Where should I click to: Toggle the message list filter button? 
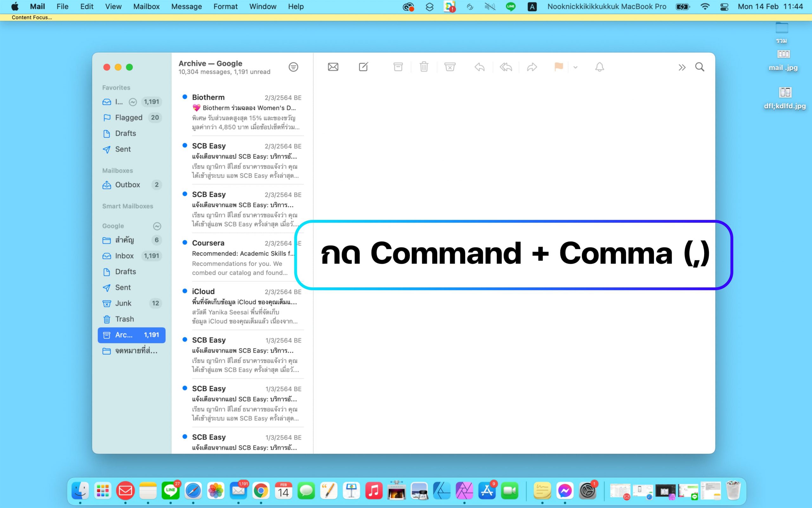pyautogui.click(x=293, y=67)
